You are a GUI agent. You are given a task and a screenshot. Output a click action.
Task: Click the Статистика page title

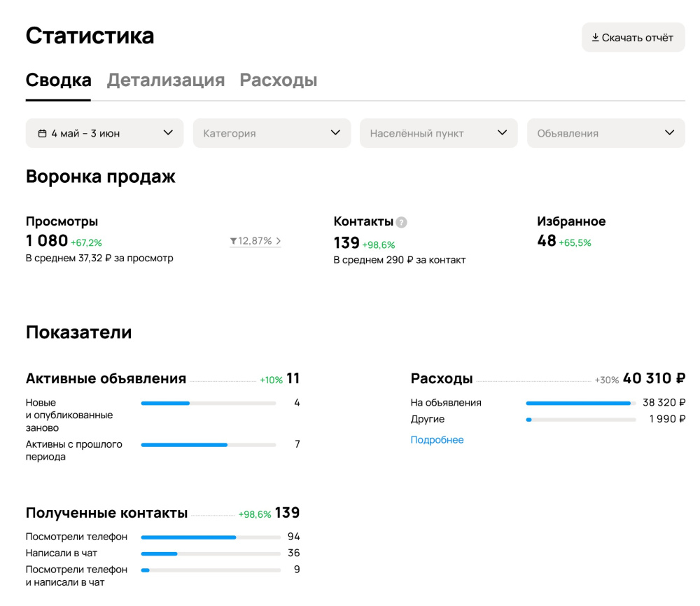[x=90, y=36]
